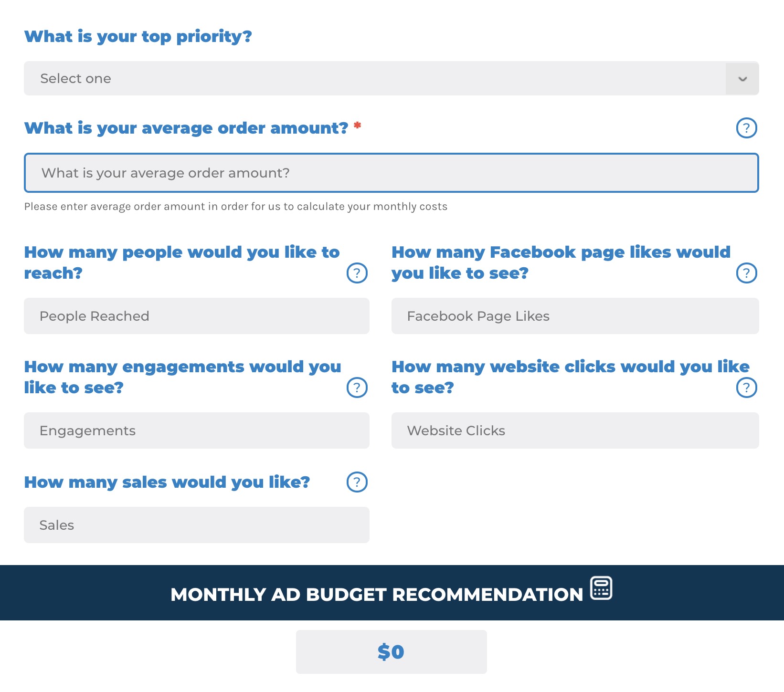
Task: Click the average order amount heading label
Action: [x=186, y=128]
